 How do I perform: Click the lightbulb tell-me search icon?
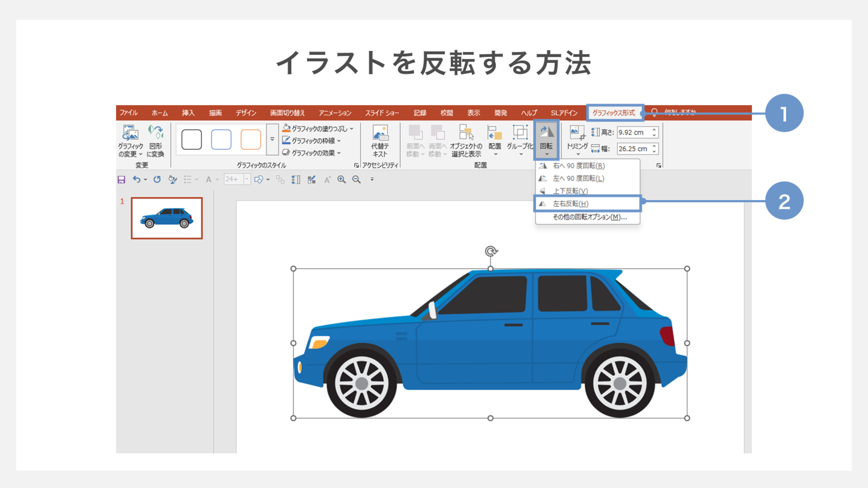pyautogui.click(x=654, y=113)
